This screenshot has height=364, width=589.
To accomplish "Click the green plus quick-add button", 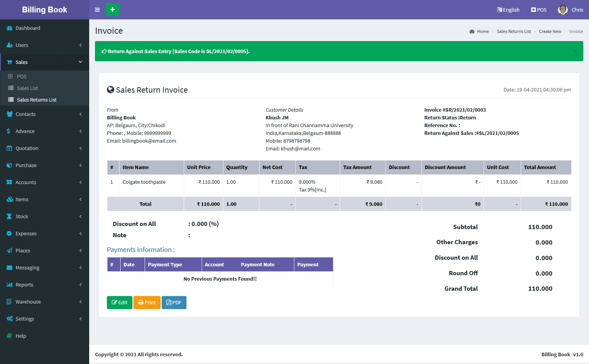I will [x=112, y=10].
